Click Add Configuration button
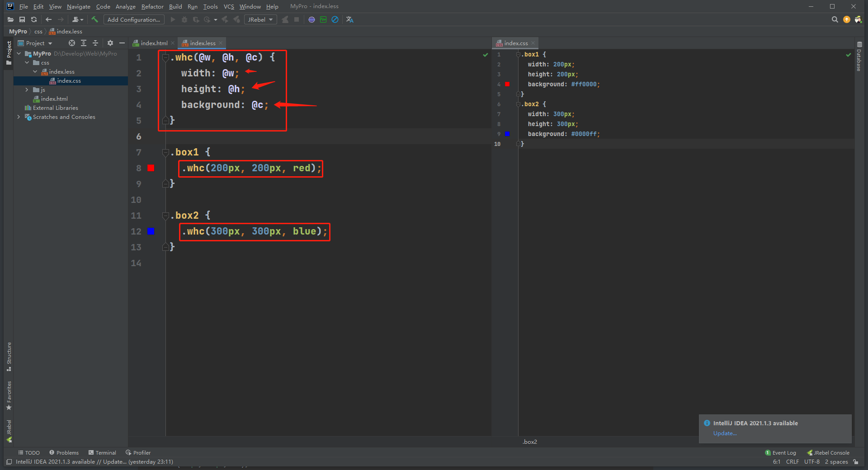 click(134, 19)
